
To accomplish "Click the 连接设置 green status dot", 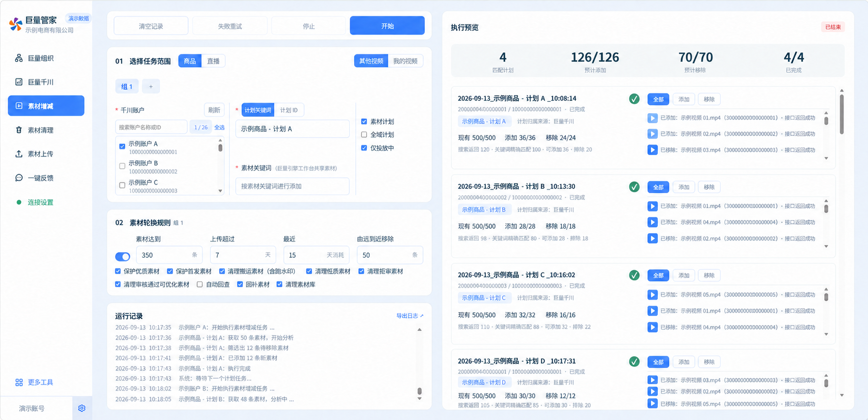I will pyautogui.click(x=19, y=202).
